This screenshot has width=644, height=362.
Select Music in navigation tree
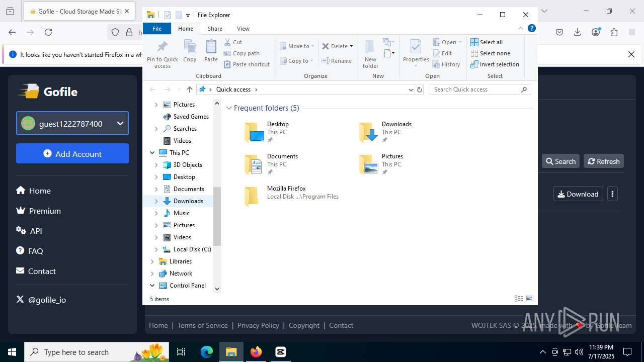pos(181,213)
